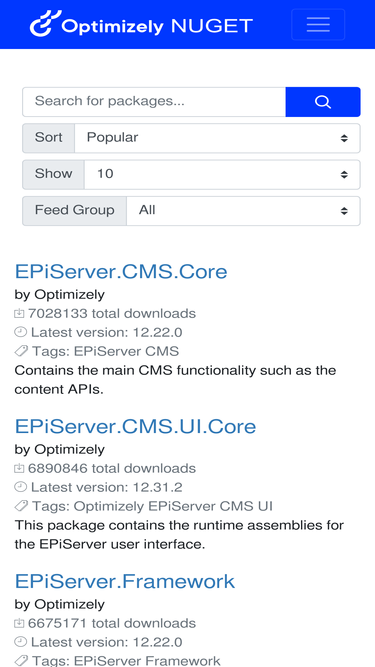Click '7028133 total downloads' text
Viewport: 375px width, 667px height.
pos(112,314)
